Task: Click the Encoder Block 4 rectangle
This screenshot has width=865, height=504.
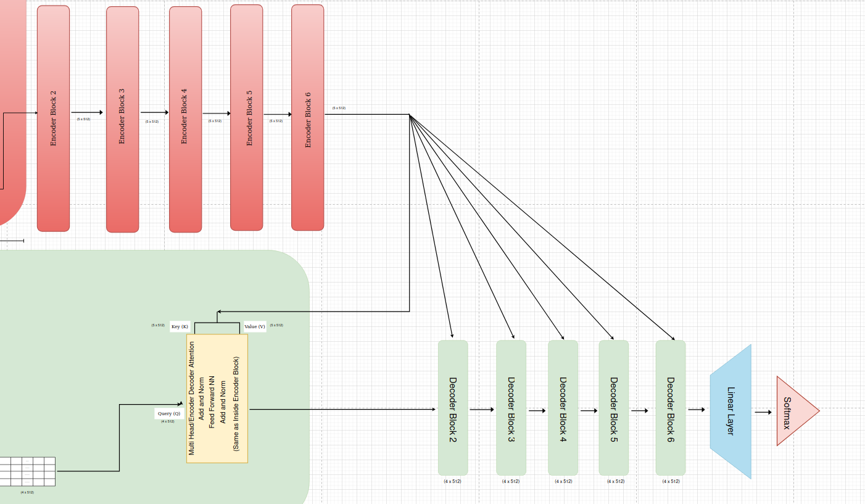Action: [x=185, y=120]
